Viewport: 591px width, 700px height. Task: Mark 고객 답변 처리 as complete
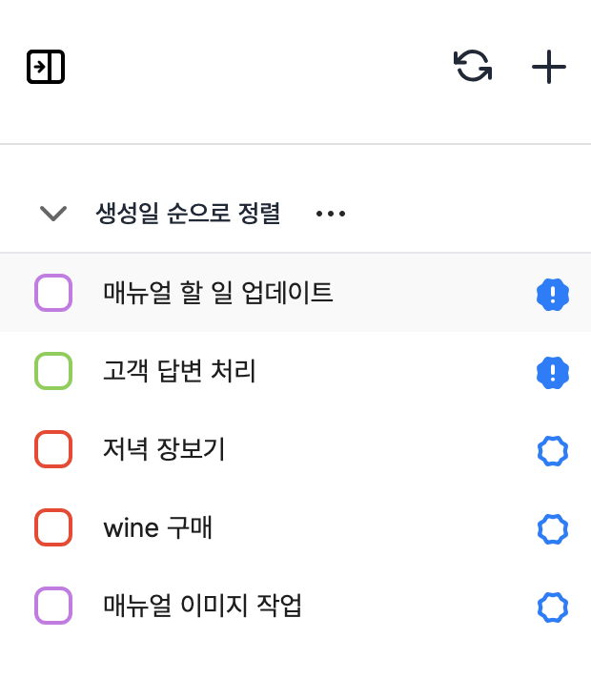[53, 371]
